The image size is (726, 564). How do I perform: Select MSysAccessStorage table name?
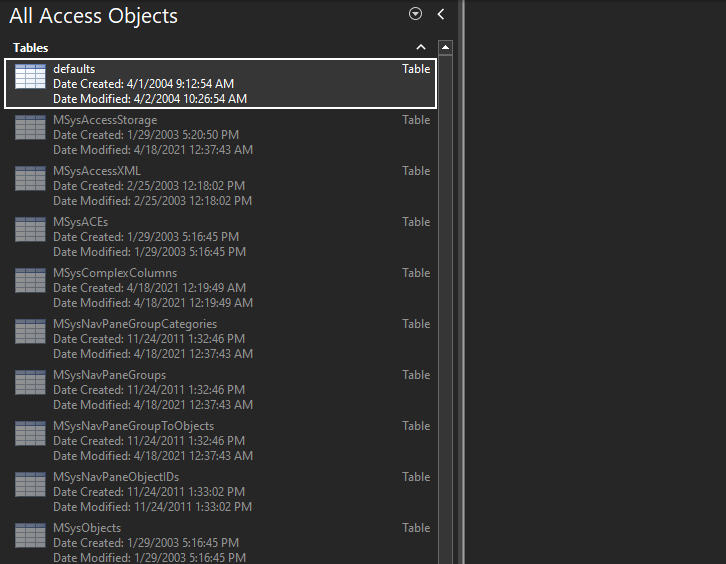(105, 120)
